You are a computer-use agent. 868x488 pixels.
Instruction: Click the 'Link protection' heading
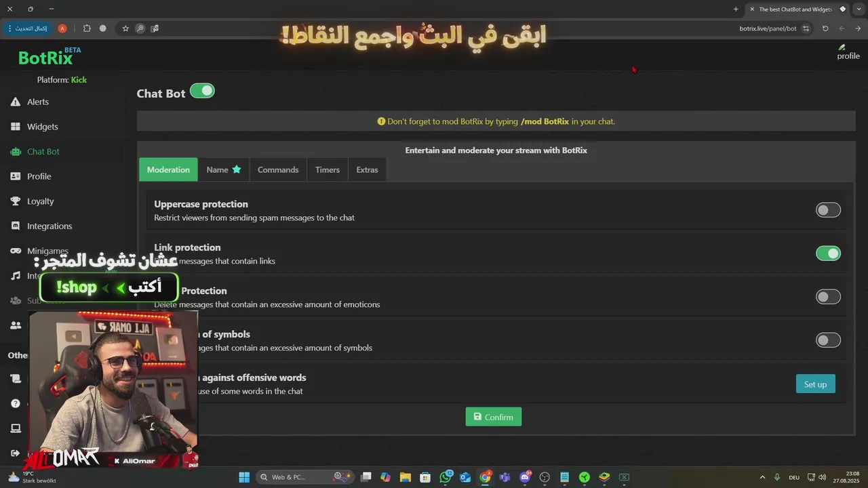(187, 247)
